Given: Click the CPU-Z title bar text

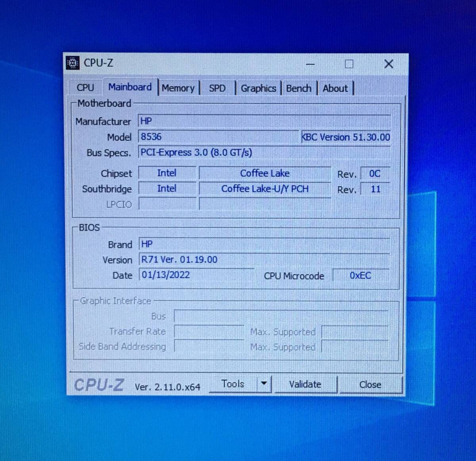Looking at the screenshot, I should pos(98,63).
